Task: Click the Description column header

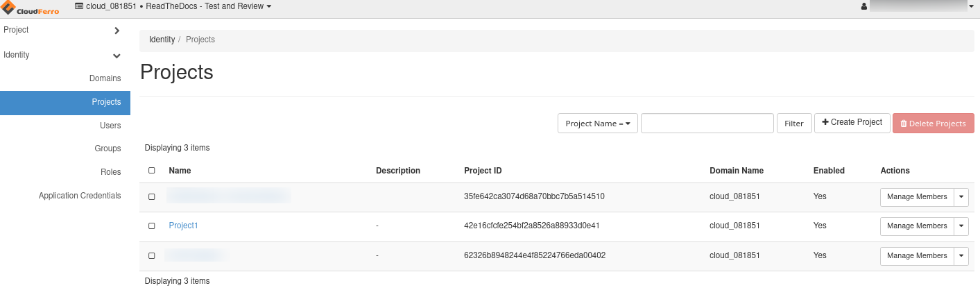Action: pyautogui.click(x=398, y=171)
